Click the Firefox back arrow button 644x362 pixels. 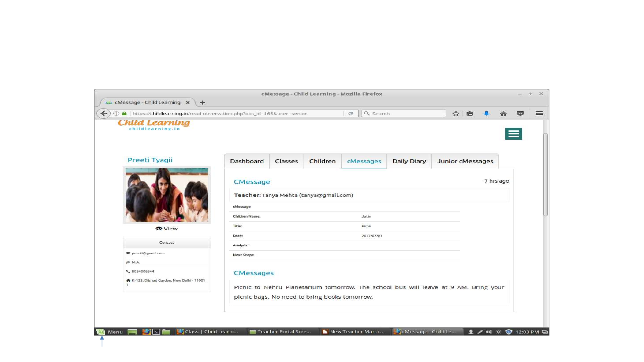[103, 114]
